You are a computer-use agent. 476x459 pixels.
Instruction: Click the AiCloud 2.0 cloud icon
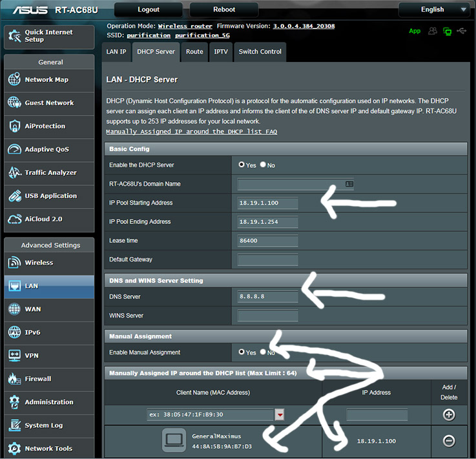pos(14,219)
